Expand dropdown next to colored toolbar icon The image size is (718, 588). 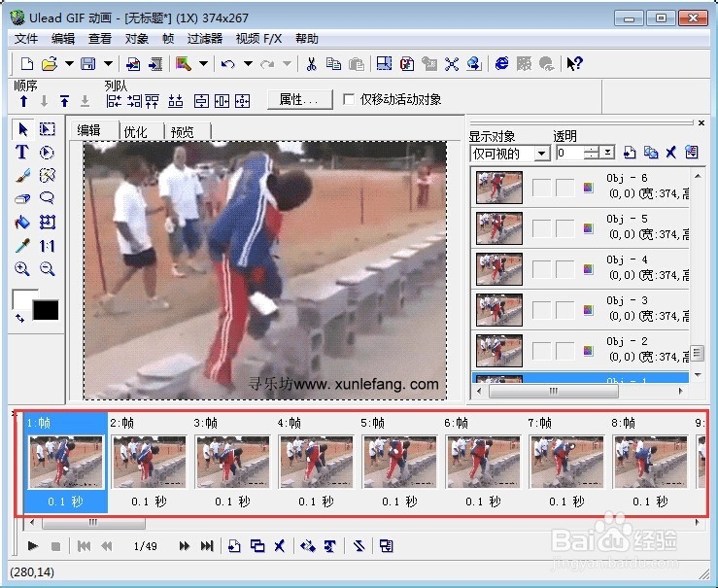point(203,63)
